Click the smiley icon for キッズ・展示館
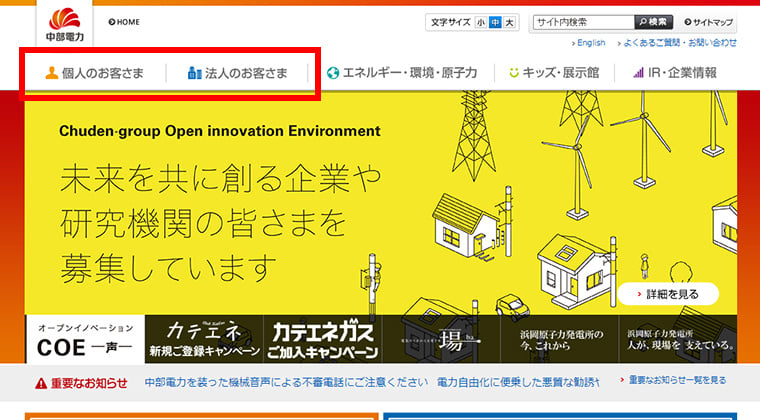Screen dimensions: 760x420 [x=514, y=73]
